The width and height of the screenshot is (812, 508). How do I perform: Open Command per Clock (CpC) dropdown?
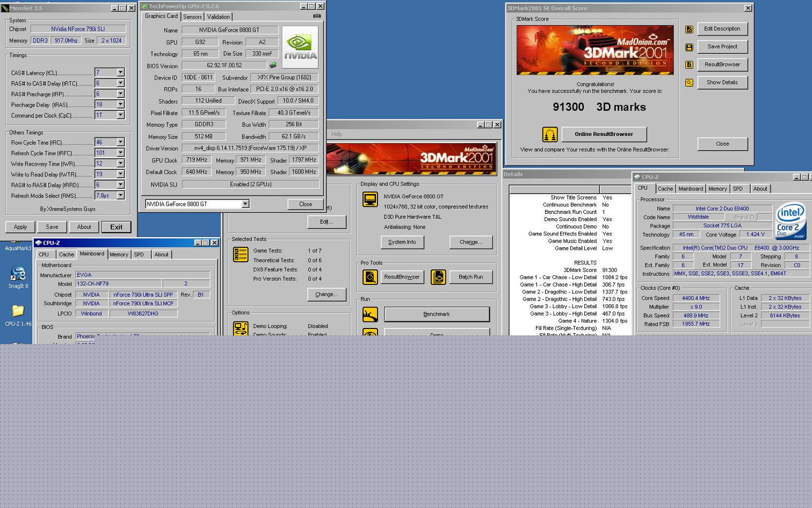pyautogui.click(x=120, y=115)
